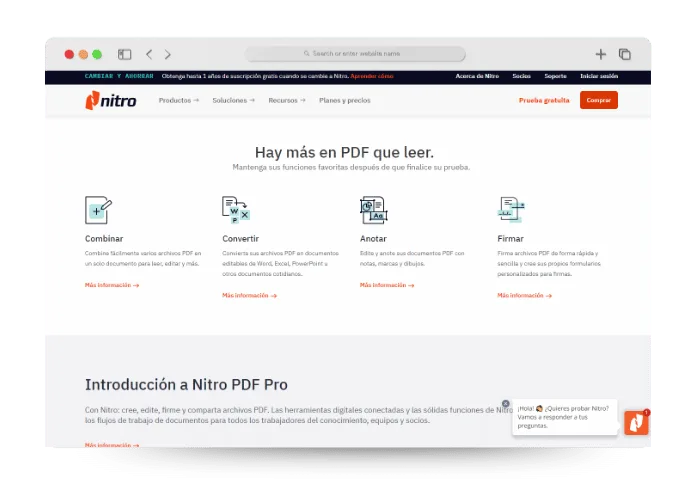
Task: Click the Anotar annotation icon
Action: click(x=374, y=210)
